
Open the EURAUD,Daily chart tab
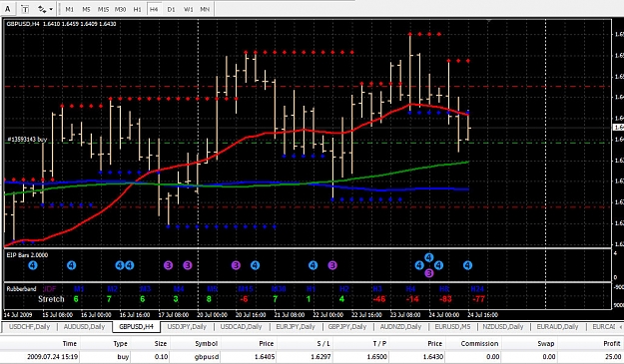tap(557, 327)
